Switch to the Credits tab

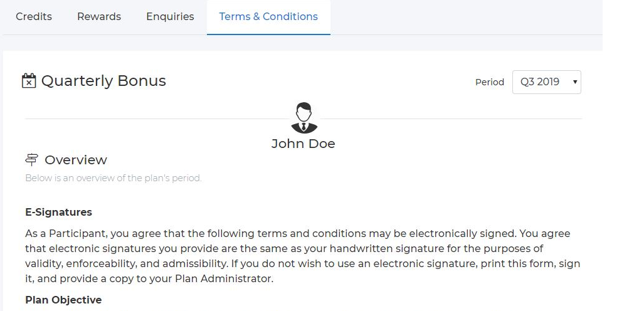click(x=34, y=17)
